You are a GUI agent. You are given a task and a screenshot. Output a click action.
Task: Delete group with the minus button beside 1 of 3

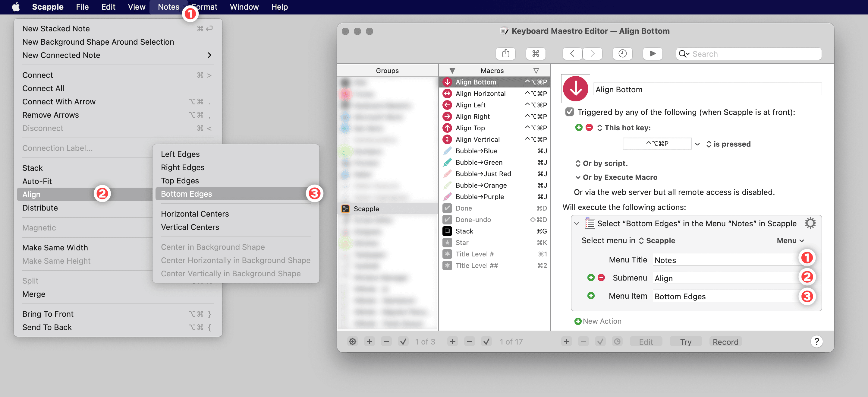tap(386, 342)
